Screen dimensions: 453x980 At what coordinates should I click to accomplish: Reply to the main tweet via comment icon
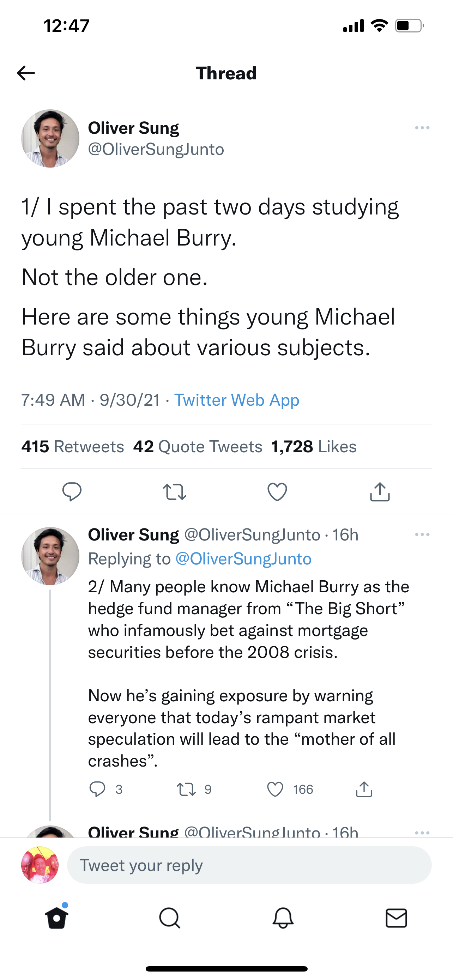click(x=72, y=491)
